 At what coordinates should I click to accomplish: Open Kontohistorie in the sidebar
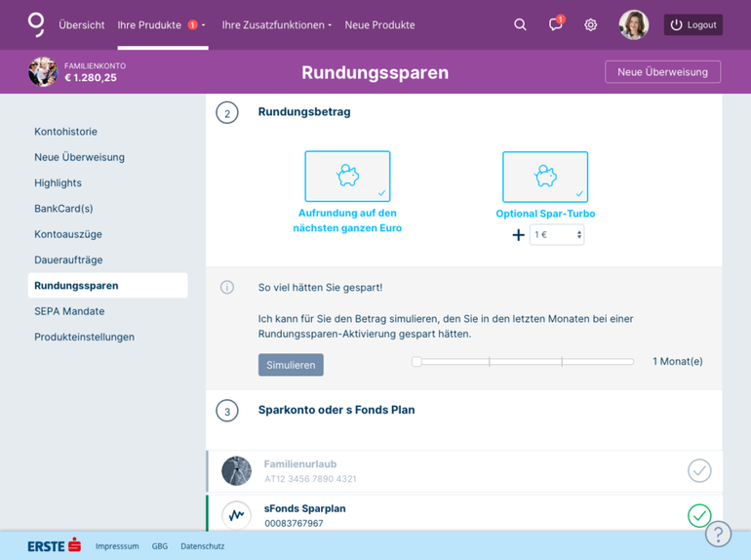click(x=65, y=132)
